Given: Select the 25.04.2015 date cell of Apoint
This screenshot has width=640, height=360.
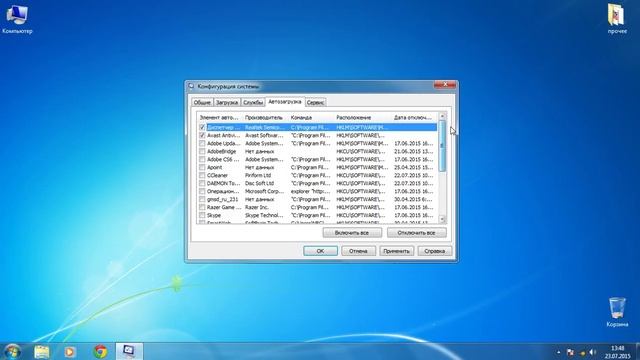Looking at the screenshot, I should pyautogui.click(x=413, y=167).
